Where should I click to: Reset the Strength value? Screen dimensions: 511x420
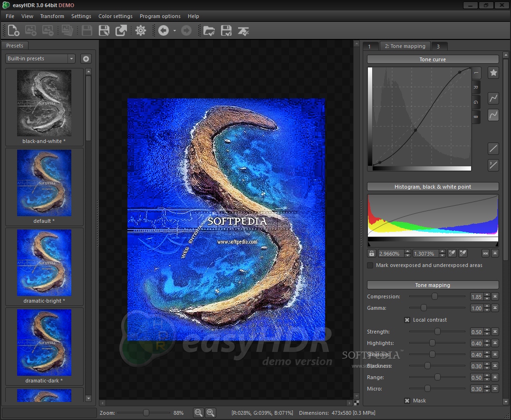495,332
